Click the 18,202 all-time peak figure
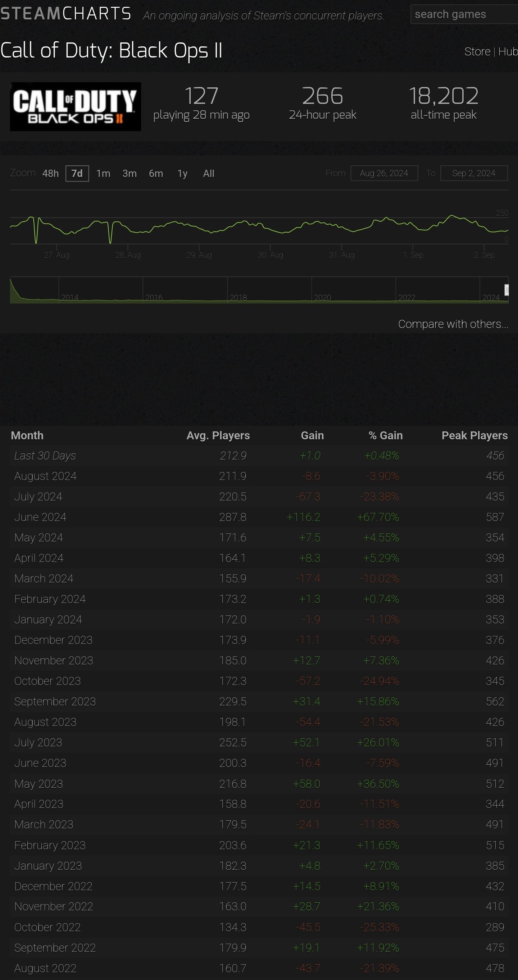The image size is (518, 980). point(444,96)
